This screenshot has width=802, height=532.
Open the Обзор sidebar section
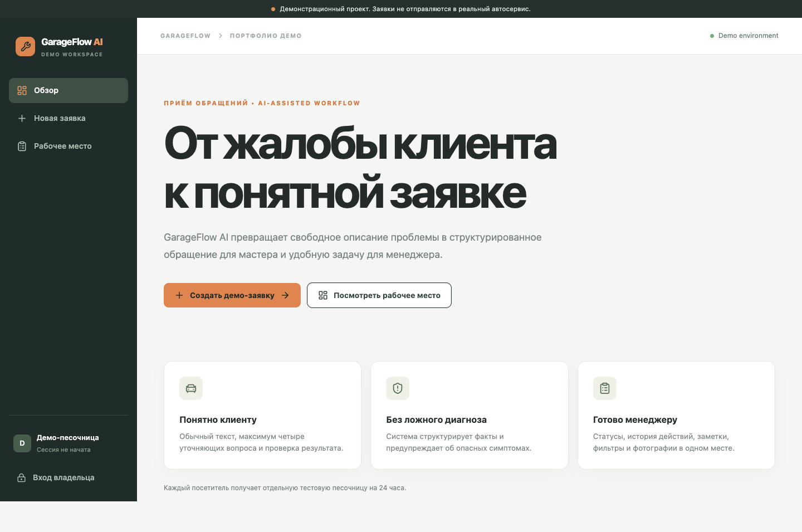69,90
